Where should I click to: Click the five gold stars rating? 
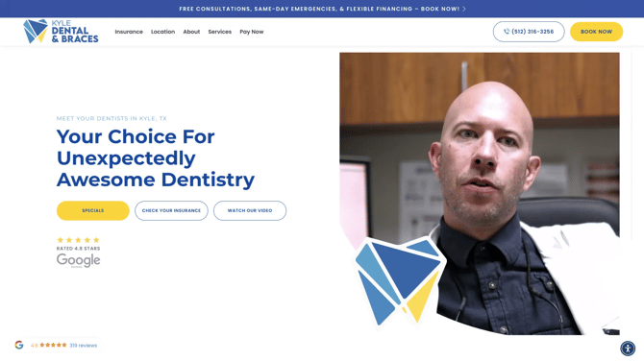[78, 240]
